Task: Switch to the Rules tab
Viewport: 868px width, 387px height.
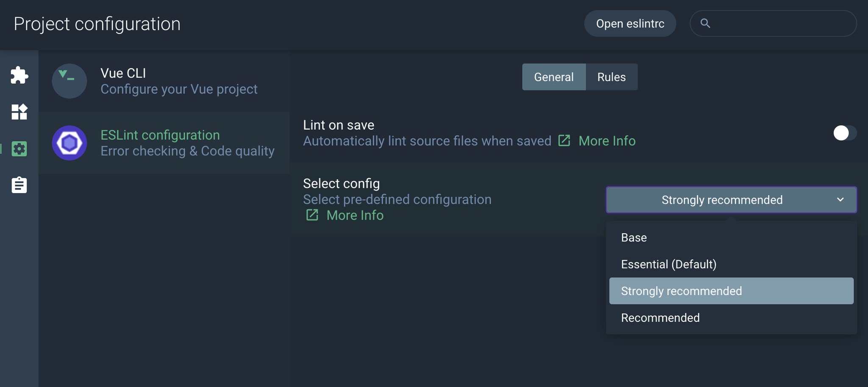Action: point(612,77)
